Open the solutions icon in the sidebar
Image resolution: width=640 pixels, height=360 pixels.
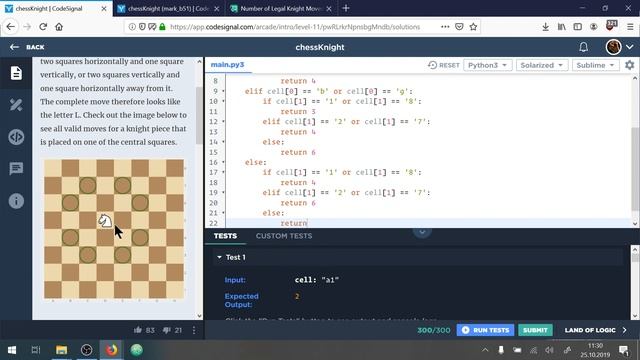coord(16,105)
